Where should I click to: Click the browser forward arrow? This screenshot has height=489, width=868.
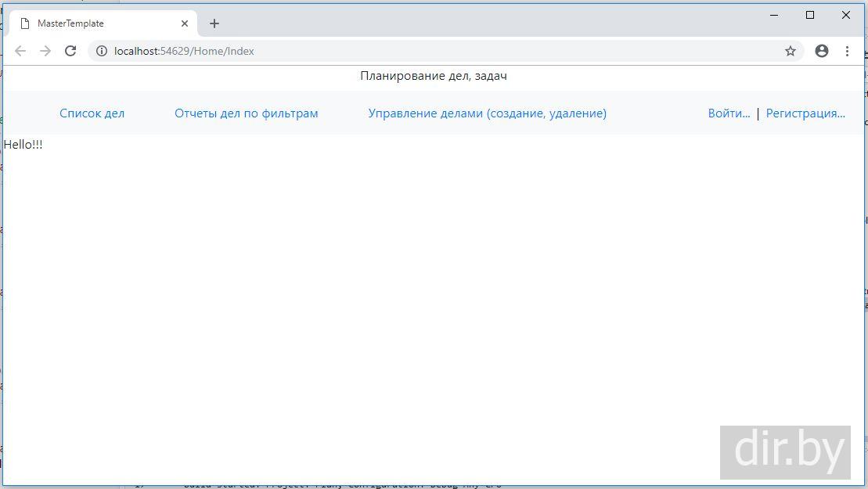45,51
